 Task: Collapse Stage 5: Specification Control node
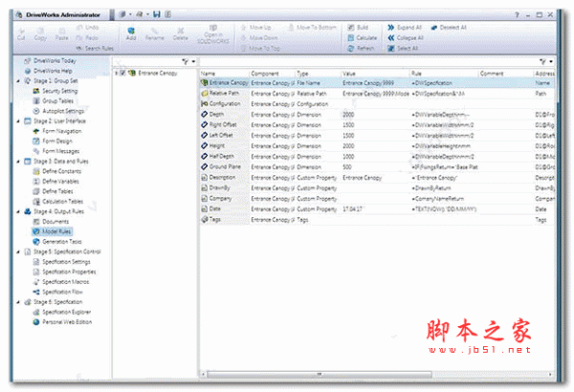coord(18,251)
